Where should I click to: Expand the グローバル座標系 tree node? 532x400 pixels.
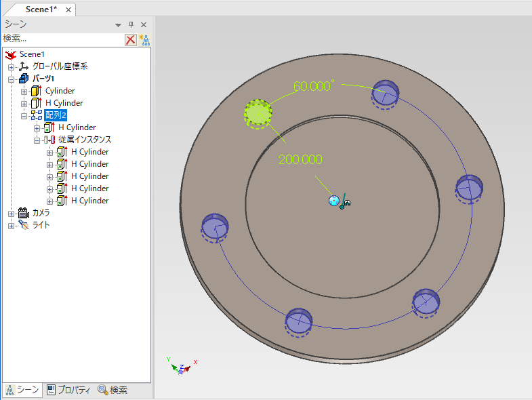click(11, 66)
